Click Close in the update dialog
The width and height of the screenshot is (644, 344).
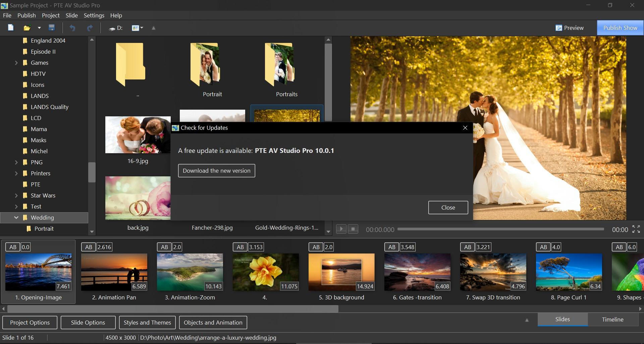(448, 208)
